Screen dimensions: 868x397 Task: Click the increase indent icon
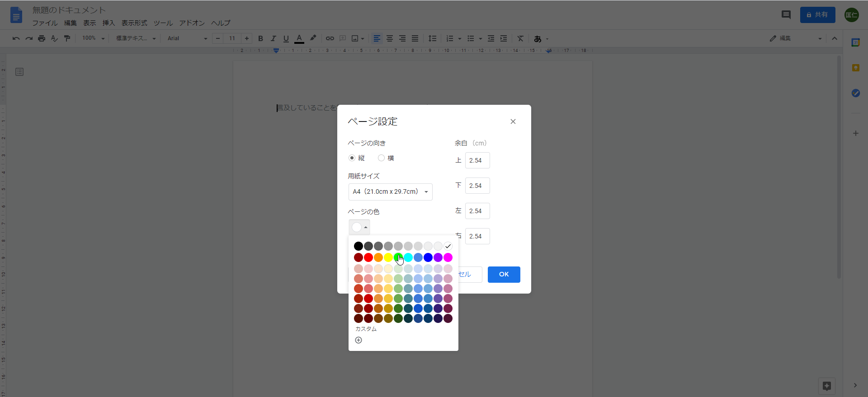coord(504,38)
